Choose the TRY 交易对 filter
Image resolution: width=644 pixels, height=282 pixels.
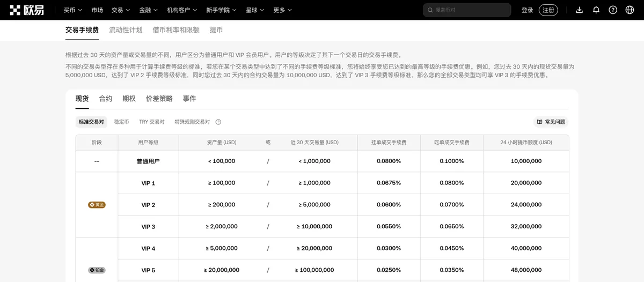[x=152, y=122]
